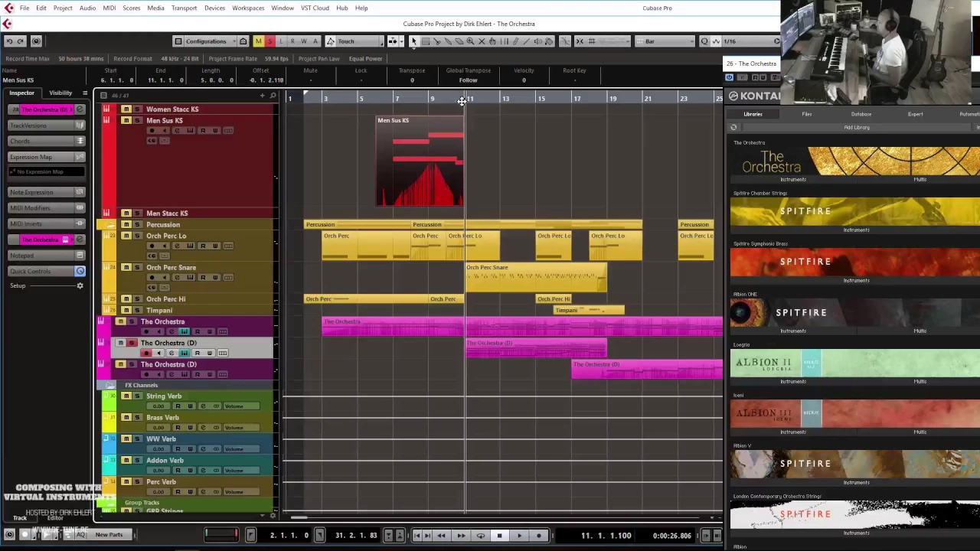Toggle record enable on The Orchestra (D) selected track
This screenshot has height=551, width=980.
click(146, 353)
